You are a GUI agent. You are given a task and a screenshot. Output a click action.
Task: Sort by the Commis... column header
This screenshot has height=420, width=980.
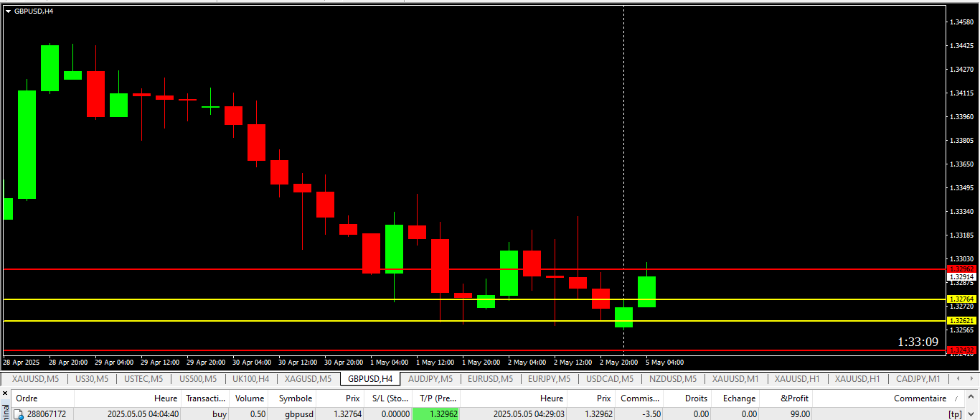(x=639, y=398)
